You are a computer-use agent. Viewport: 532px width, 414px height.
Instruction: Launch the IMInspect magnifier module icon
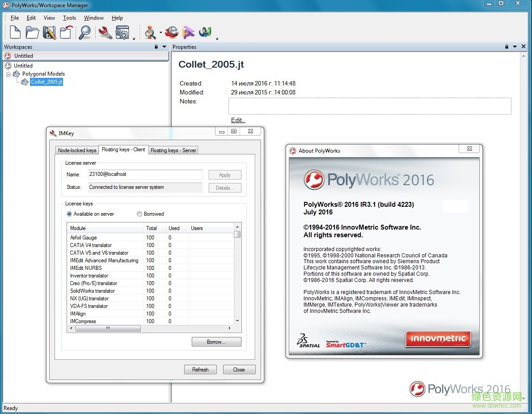(x=151, y=32)
